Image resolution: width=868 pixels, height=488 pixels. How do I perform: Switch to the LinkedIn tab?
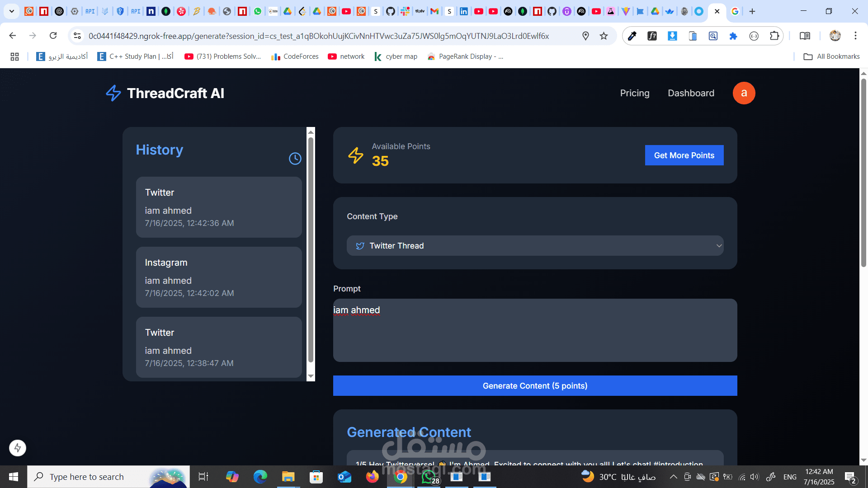tap(464, 11)
